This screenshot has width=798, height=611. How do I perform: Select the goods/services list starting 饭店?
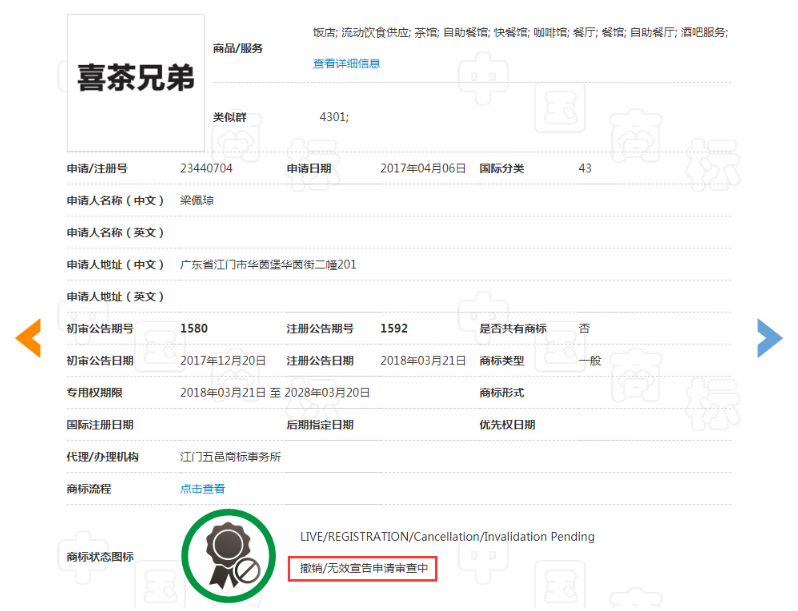coord(520,33)
